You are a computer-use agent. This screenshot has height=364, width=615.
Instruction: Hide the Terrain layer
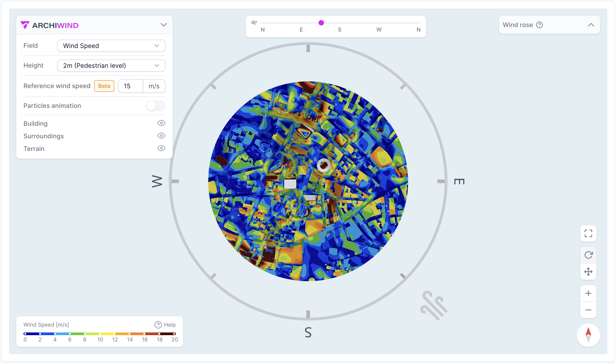pyautogui.click(x=161, y=148)
